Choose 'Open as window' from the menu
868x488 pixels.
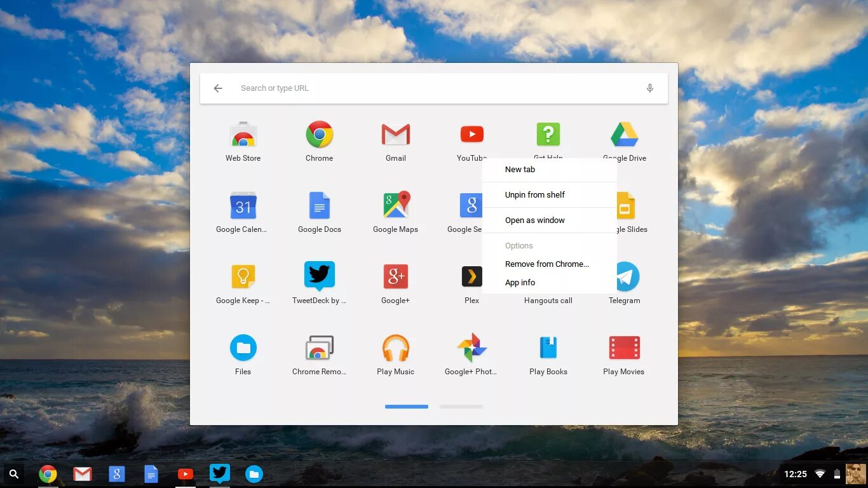click(534, 220)
